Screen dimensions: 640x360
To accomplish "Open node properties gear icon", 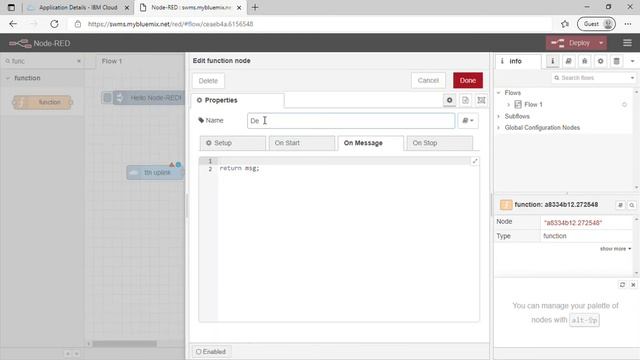I will pyautogui.click(x=449, y=100).
